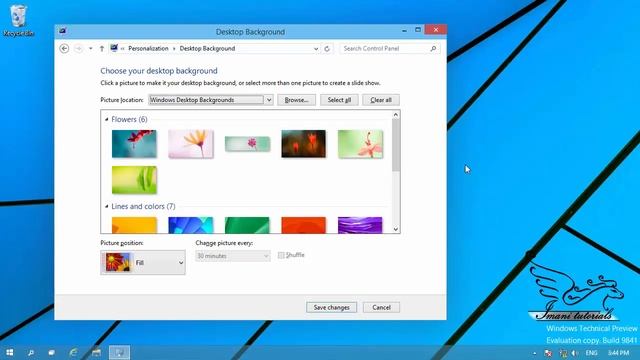This screenshot has height=360, width=640.
Task: Show hidden system tray icons
Action: [535, 353]
